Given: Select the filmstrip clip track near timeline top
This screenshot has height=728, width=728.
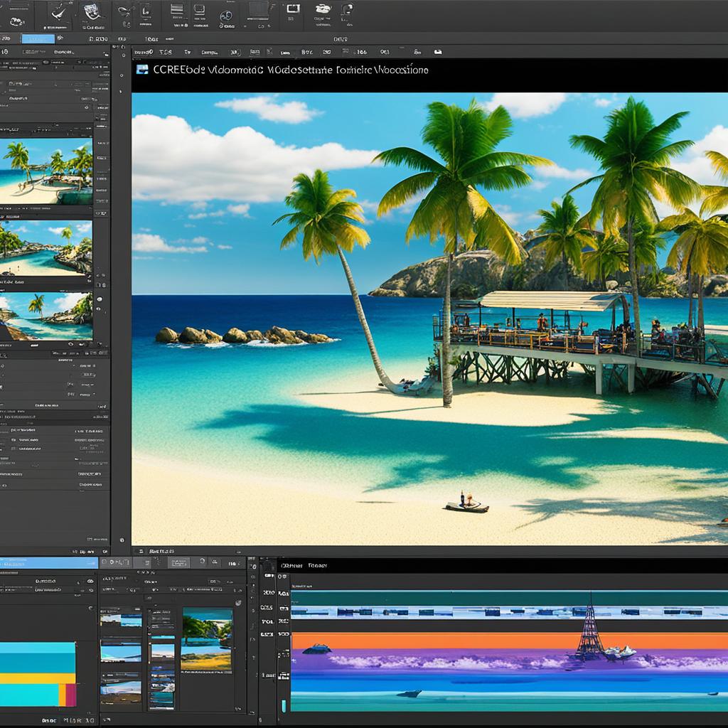Looking at the screenshot, I should 509,612.
